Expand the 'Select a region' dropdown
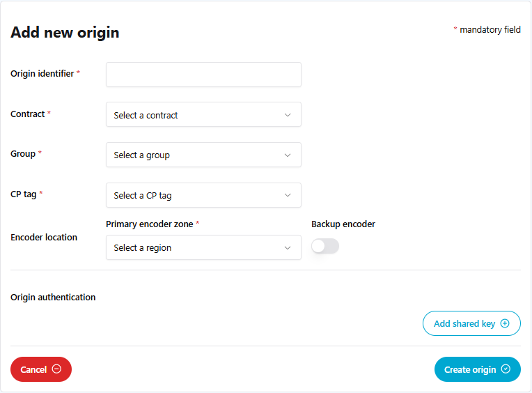Viewport: 532px width, 393px height. 195,247
